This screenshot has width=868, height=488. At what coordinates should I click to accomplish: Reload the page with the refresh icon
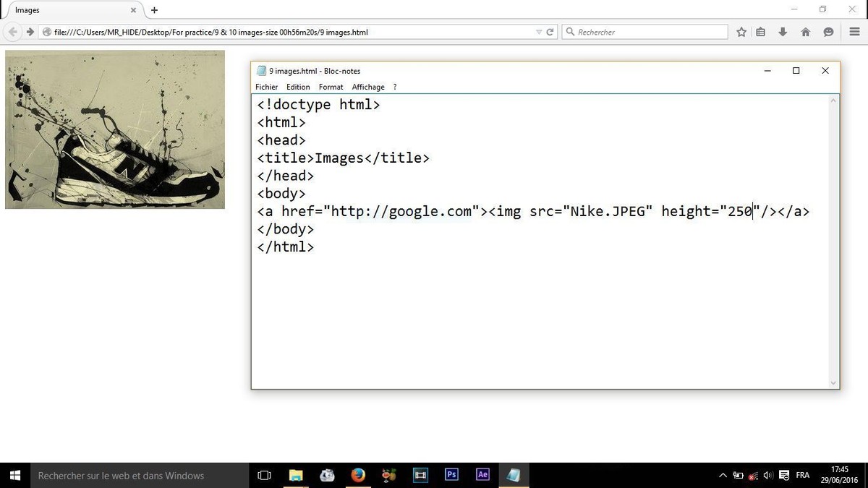pyautogui.click(x=550, y=32)
